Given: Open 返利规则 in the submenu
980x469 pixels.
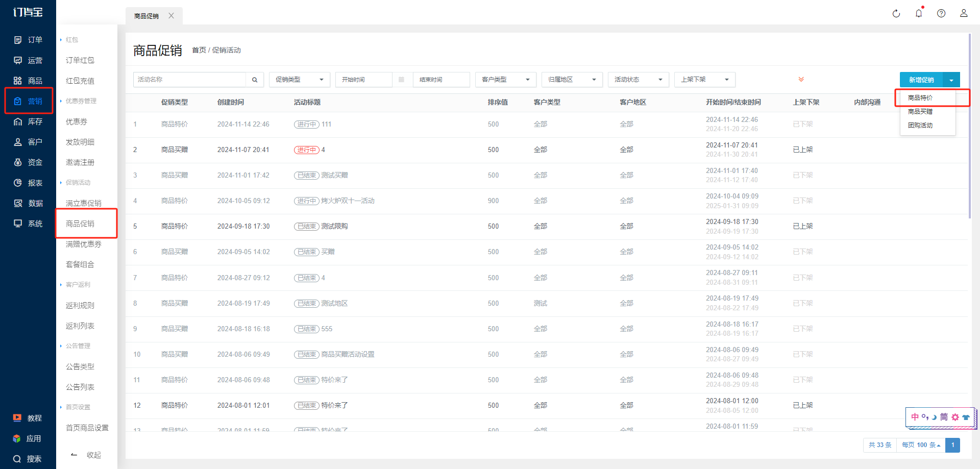Looking at the screenshot, I should 80,305.
